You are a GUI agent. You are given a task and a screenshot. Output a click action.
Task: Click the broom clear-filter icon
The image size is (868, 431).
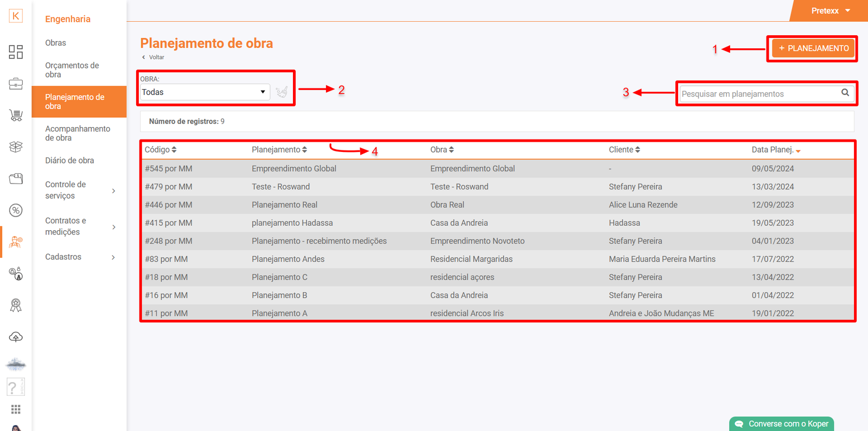click(x=282, y=92)
